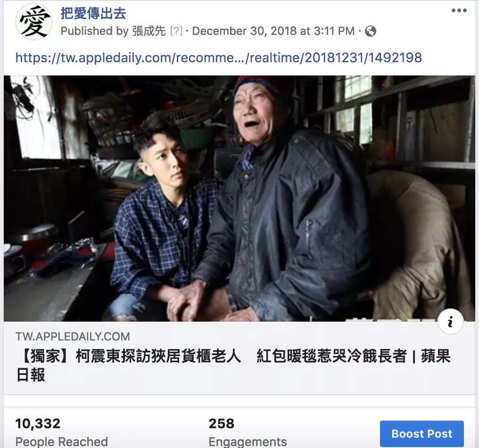Click the page profile picture with 愛 character
Viewport: 479px width, 448px height.
click(34, 22)
